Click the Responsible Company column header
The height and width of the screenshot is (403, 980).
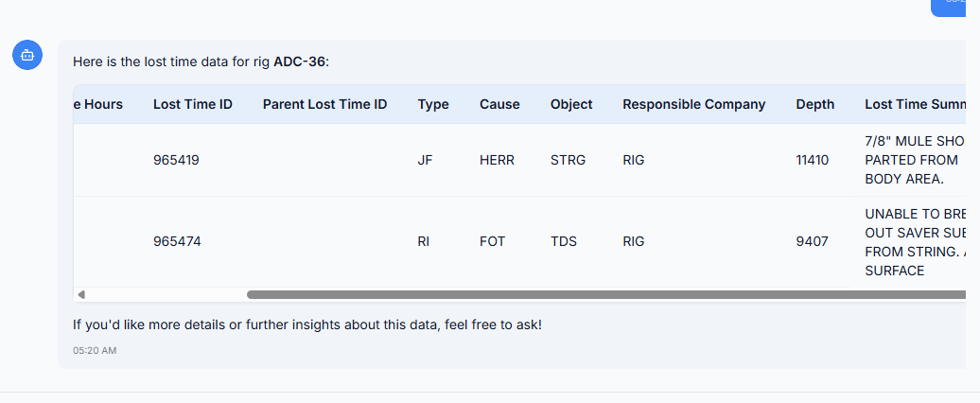pos(693,104)
